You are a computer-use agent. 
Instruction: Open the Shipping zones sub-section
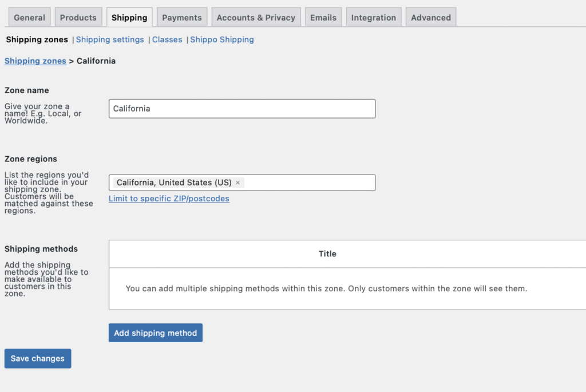37,39
